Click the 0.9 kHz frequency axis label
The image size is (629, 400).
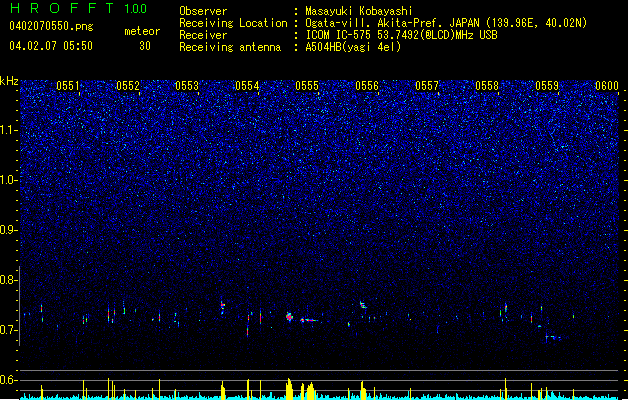point(9,230)
